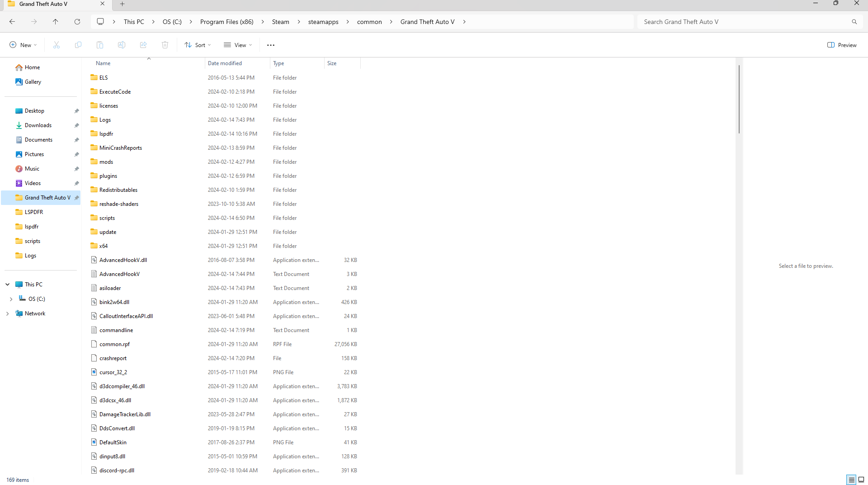Select the common.rpf file icon

(x=94, y=344)
